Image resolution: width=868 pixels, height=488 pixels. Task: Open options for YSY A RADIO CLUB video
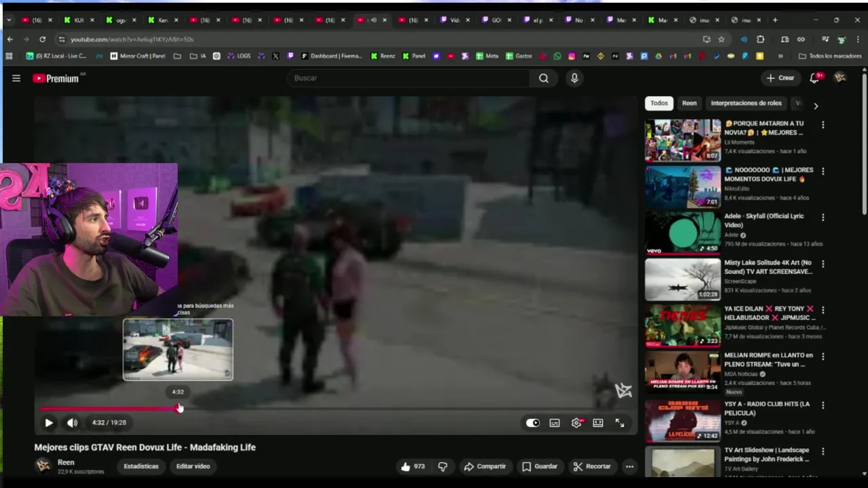coord(823,405)
